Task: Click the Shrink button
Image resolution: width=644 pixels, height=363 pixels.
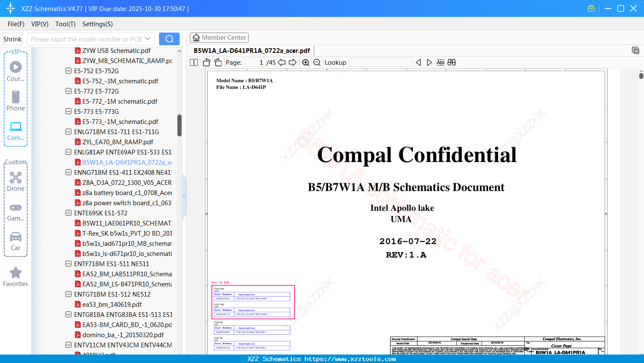Action: click(x=13, y=39)
